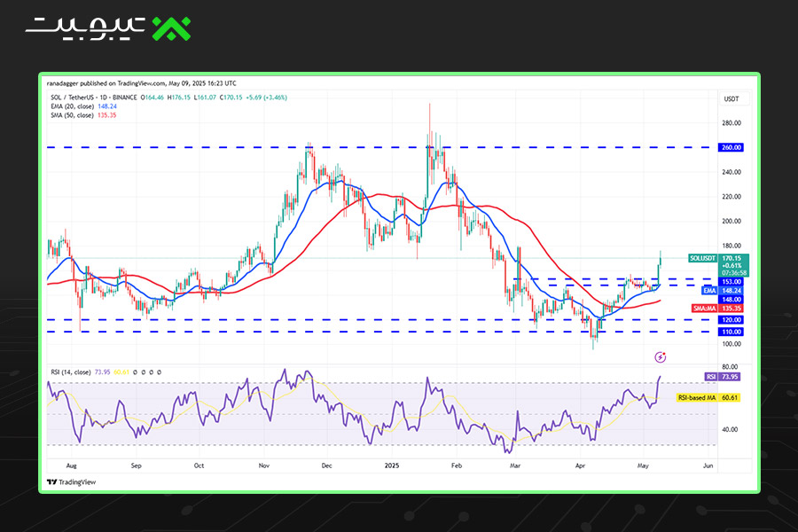
Task: Click the purple RSI tag on the right
Action: 711,377
